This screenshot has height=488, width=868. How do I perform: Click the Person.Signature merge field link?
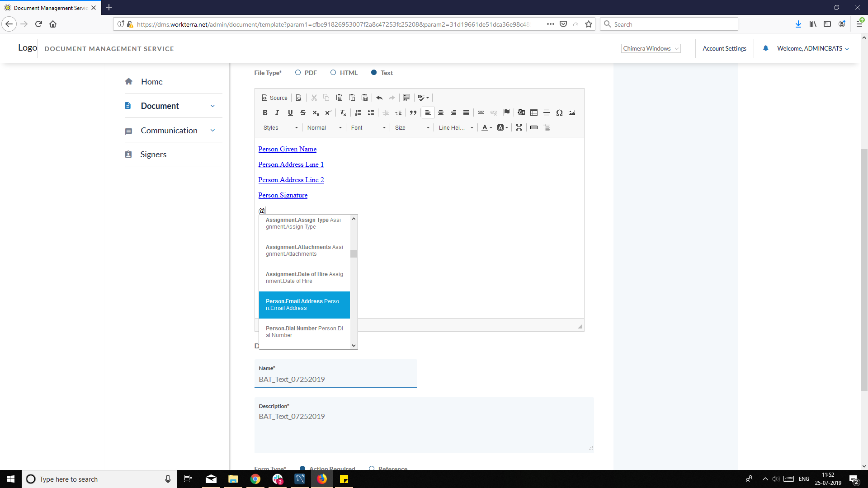pos(283,195)
